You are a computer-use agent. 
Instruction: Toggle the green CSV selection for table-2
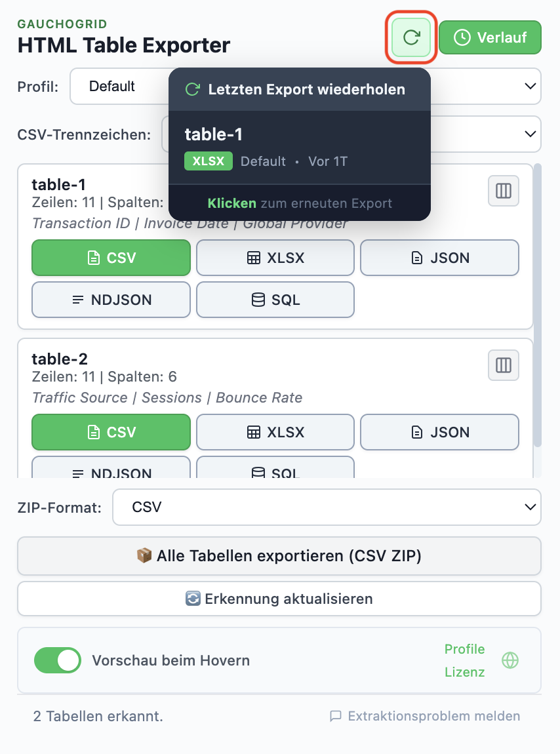[x=111, y=432]
